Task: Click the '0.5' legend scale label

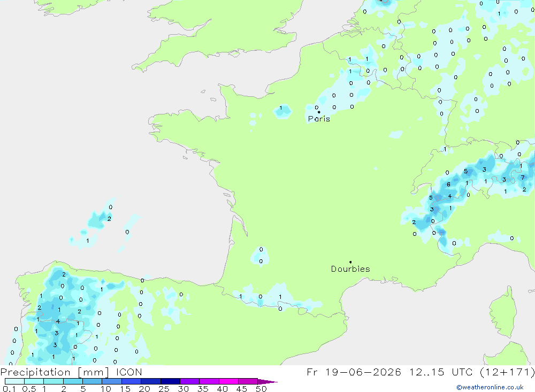Action: click(x=29, y=389)
